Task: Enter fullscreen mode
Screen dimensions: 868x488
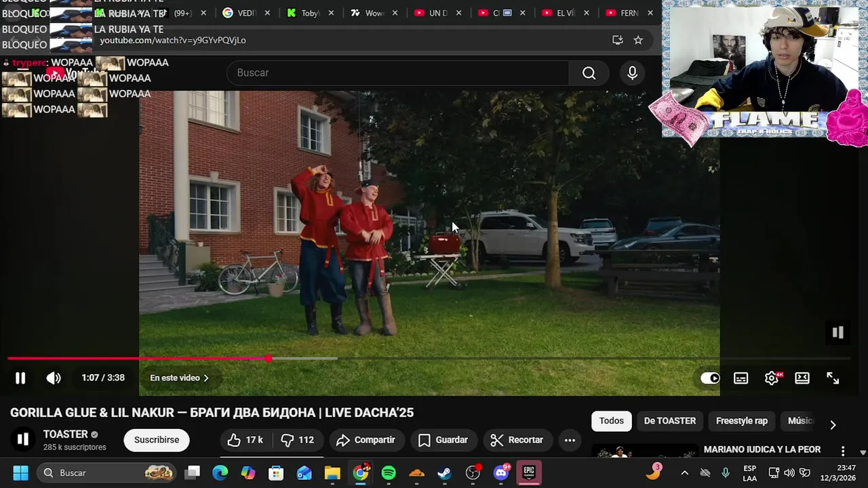Action: [833, 378]
